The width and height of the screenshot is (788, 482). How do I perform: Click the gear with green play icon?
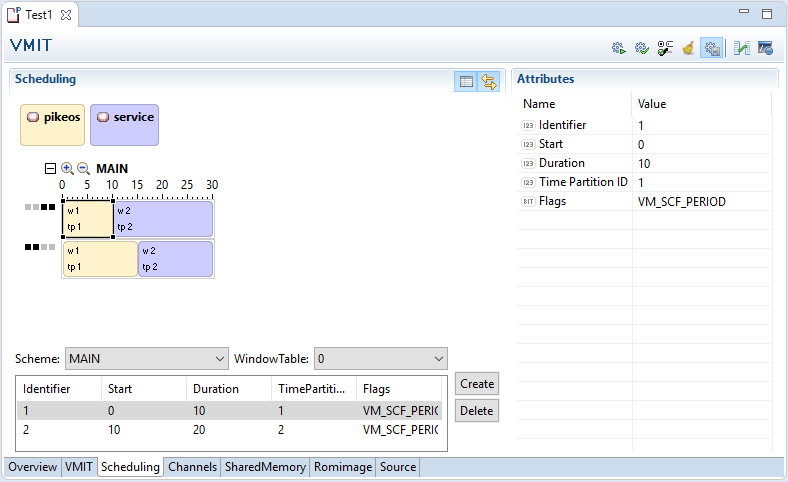(619, 48)
